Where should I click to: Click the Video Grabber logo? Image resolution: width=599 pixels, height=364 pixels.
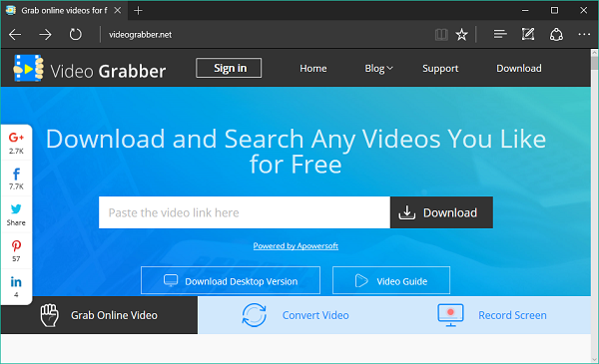(90, 69)
